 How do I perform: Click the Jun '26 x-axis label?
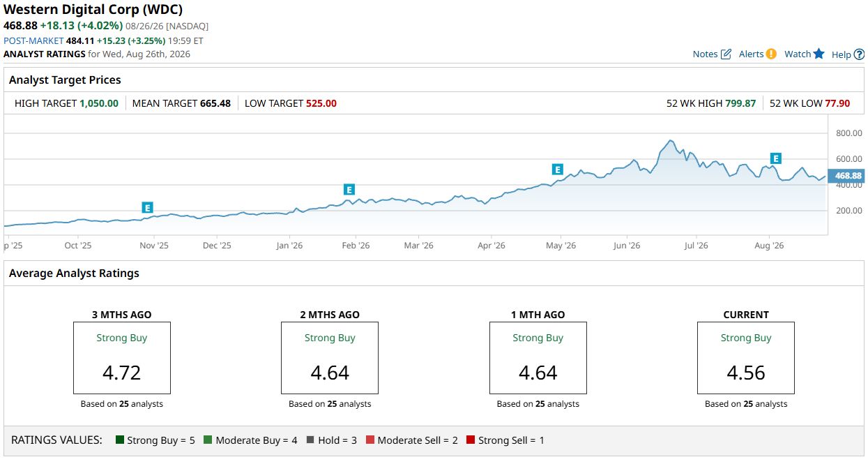(x=627, y=246)
